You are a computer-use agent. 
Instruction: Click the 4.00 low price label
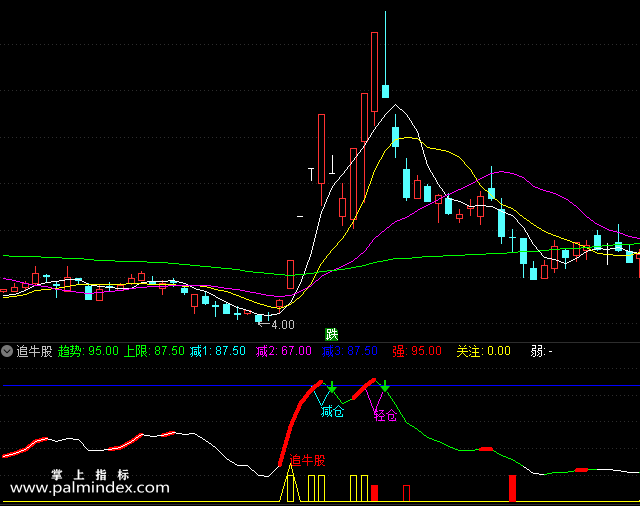(x=283, y=325)
